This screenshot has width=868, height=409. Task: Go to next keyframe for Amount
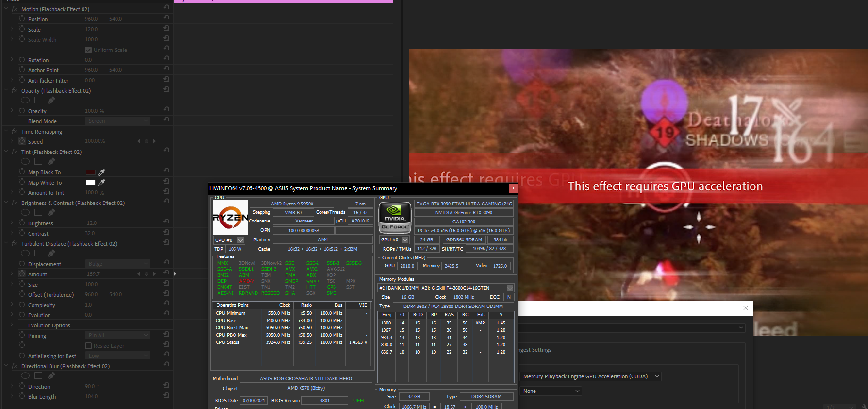[x=154, y=274]
